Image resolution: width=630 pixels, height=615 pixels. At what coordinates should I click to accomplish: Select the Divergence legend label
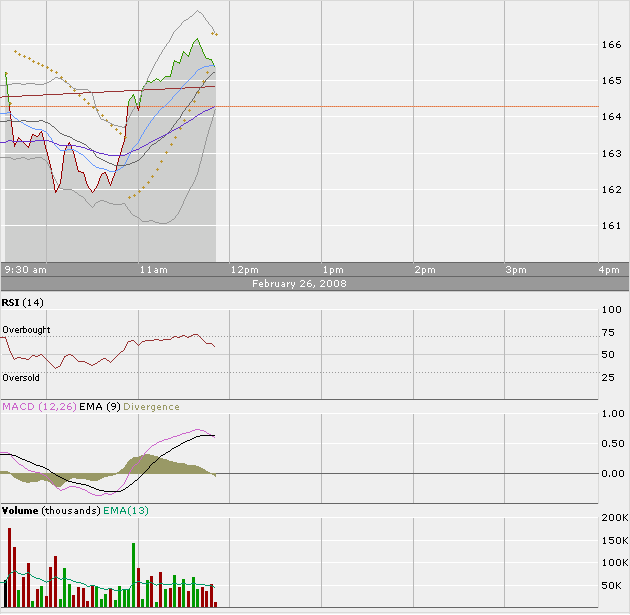152,407
